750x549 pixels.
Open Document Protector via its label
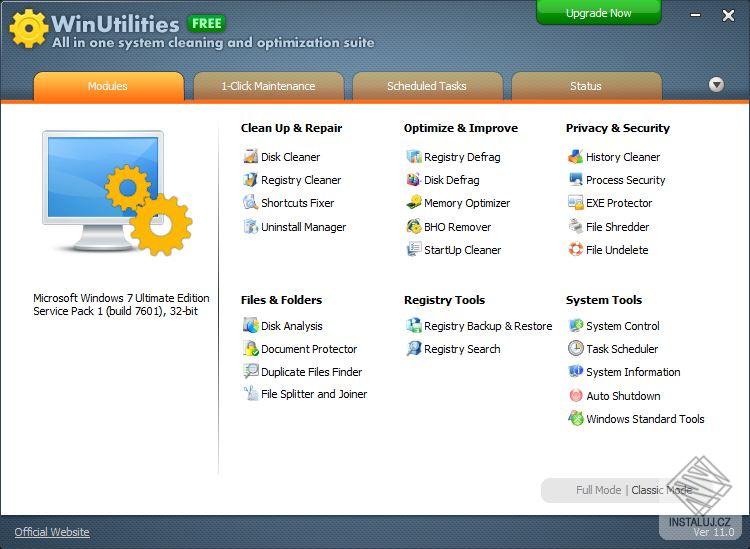(309, 349)
